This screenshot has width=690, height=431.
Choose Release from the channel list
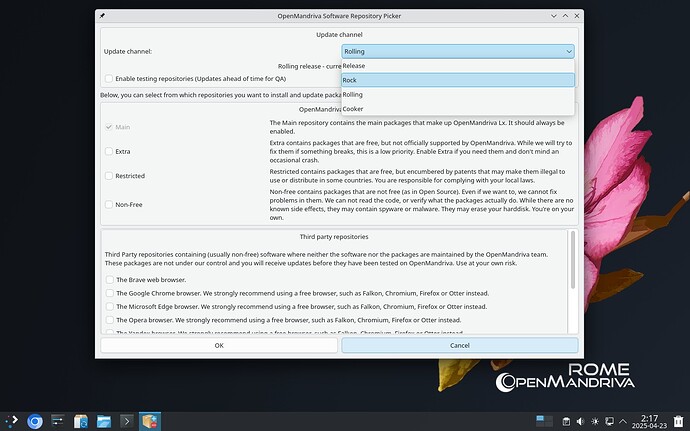click(458, 66)
